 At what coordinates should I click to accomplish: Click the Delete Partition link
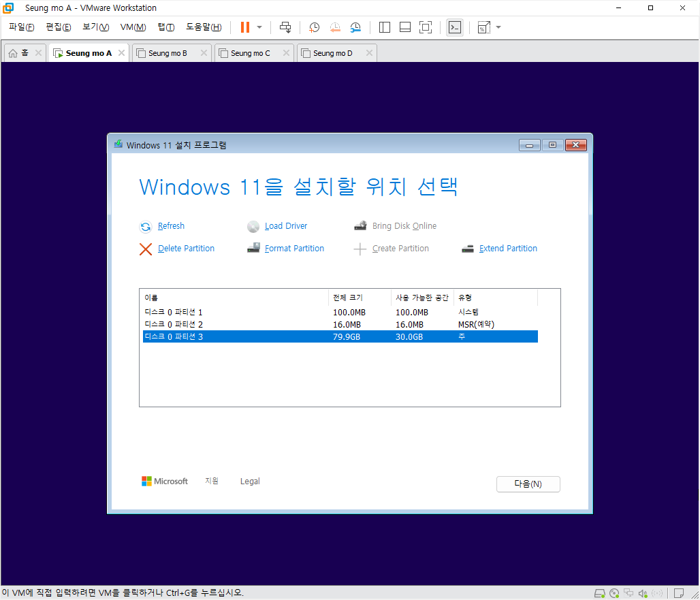point(186,248)
